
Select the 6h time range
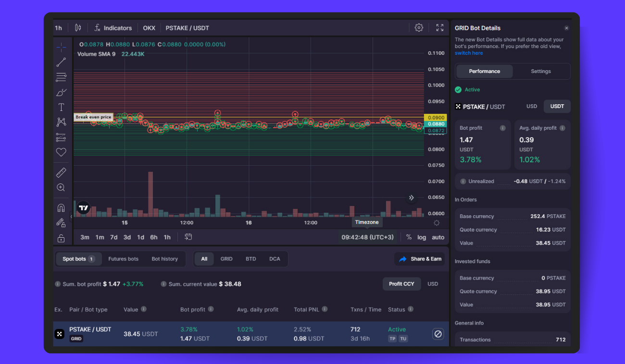pos(154,237)
